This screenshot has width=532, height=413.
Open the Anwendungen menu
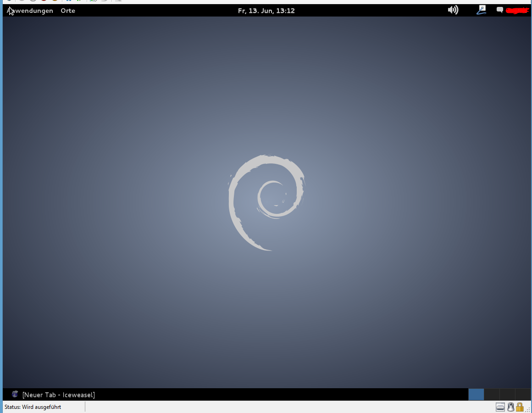click(30, 11)
